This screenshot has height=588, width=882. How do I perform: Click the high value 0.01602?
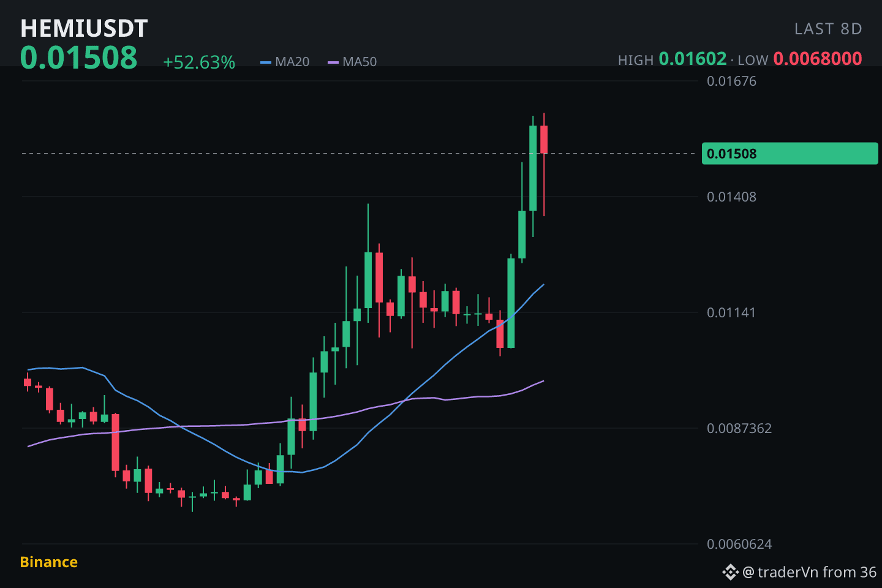693,59
